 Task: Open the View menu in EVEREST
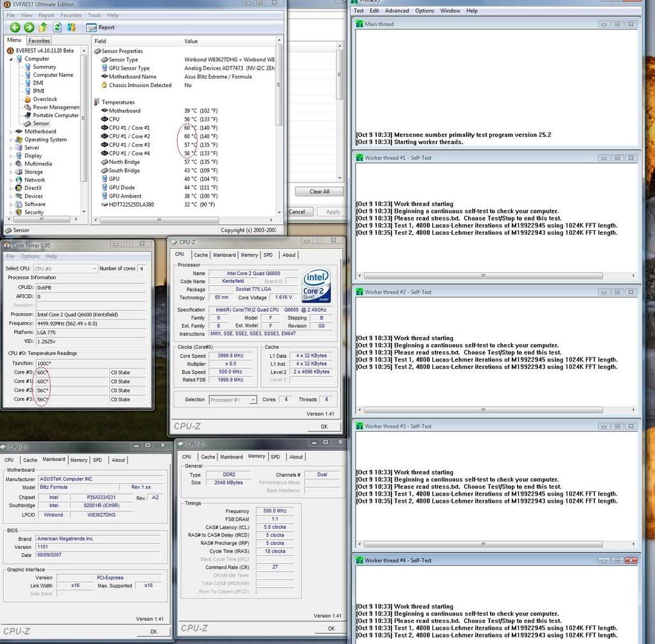pyautogui.click(x=27, y=15)
